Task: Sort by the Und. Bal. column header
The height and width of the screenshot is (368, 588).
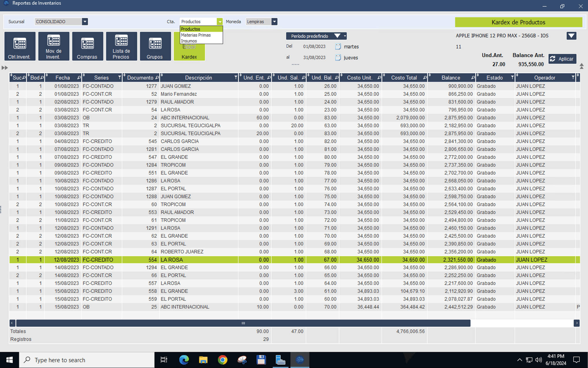Action: pos(322,78)
